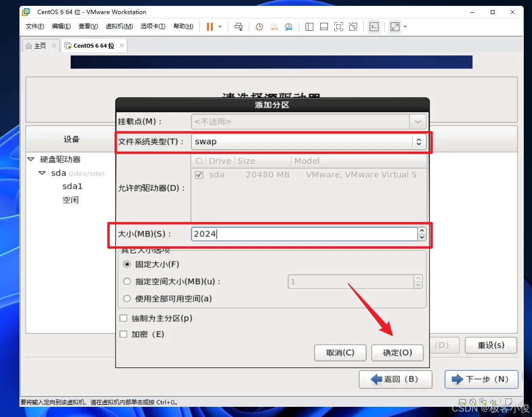Open the 编辑(E) menu

(61, 26)
